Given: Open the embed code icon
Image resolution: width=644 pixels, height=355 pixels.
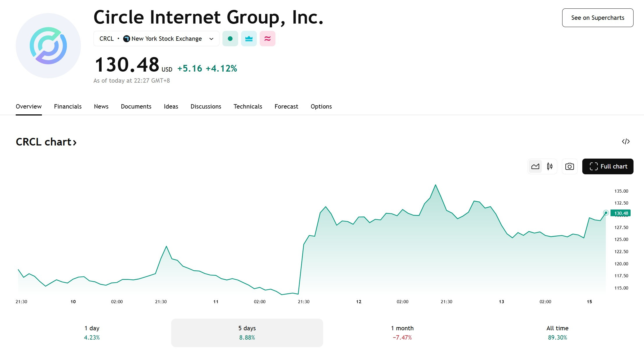Looking at the screenshot, I should click(626, 141).
